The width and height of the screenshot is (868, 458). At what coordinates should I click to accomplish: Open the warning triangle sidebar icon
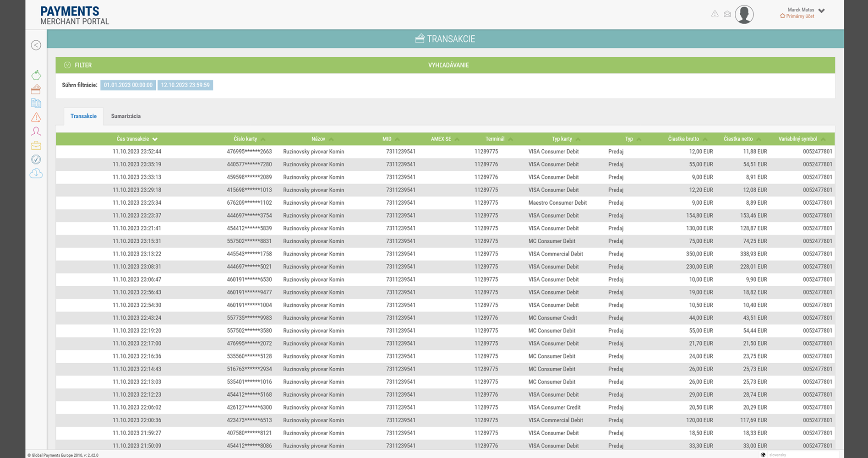tap(36, 117)
